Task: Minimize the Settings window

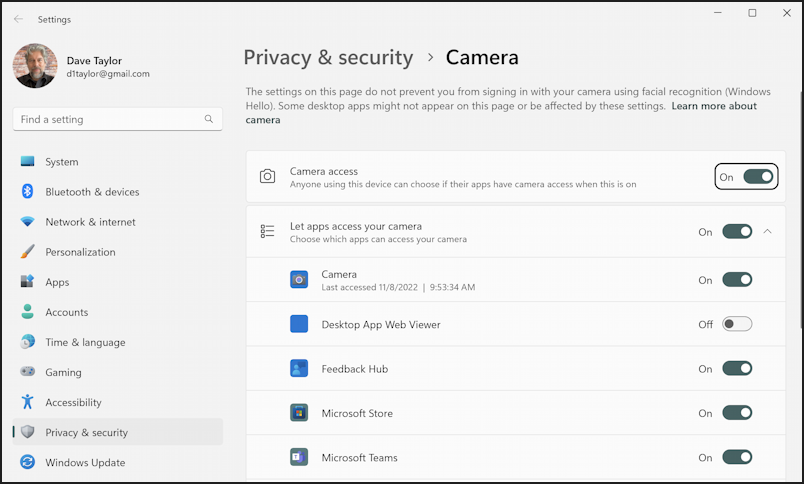Action: pyautogui.click(x=718, y=13)
